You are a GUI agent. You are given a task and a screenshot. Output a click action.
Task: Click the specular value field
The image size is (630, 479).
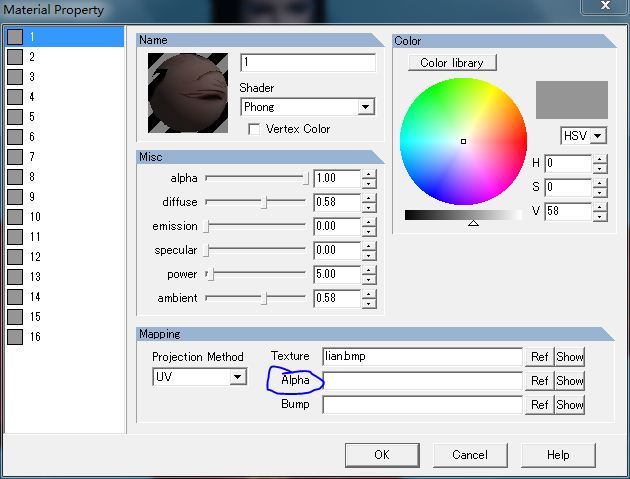pyautogui.click(x=337, y=250)
